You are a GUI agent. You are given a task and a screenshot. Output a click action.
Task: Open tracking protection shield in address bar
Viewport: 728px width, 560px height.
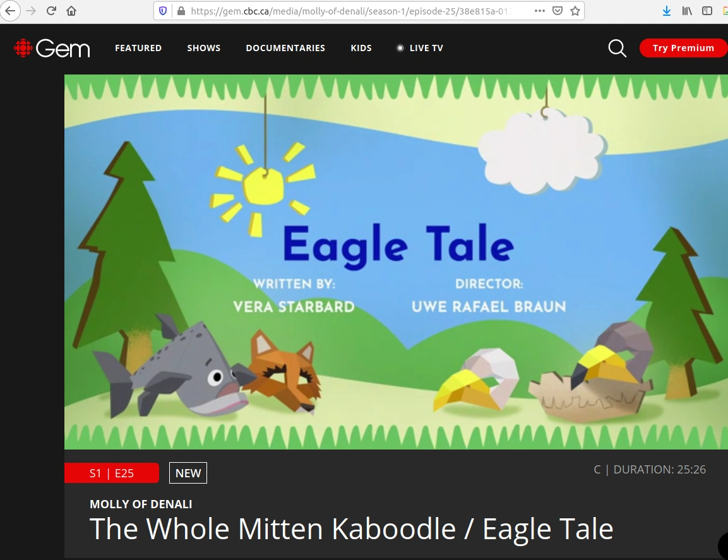pos(163,11)
